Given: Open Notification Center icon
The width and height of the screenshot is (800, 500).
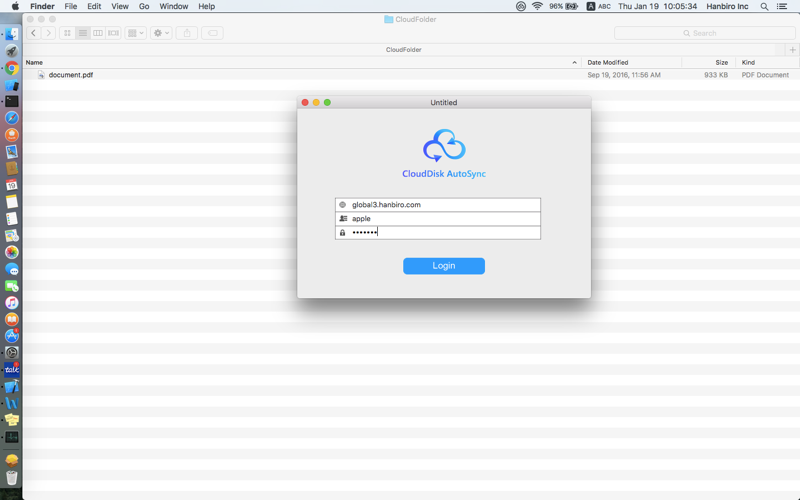Looking at the screenshot, I should pos(782,6).
